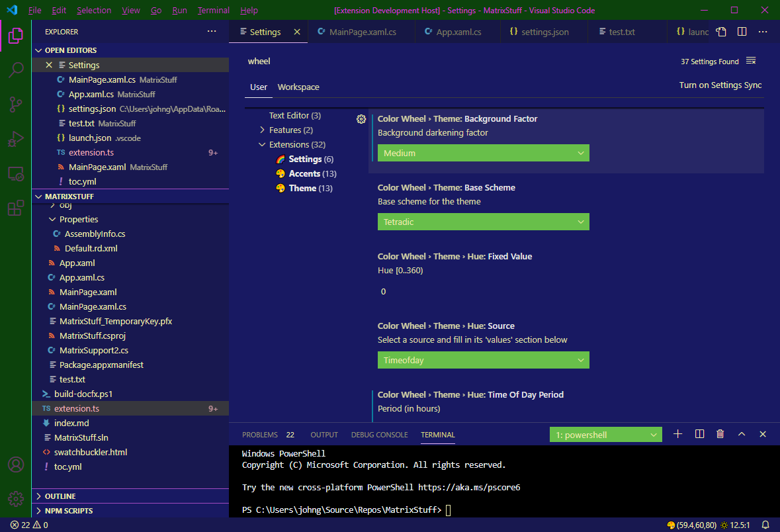Open notifications bell in status bar
The width and height of the screenshot is (780, 532).
click(x=765, y=525)
